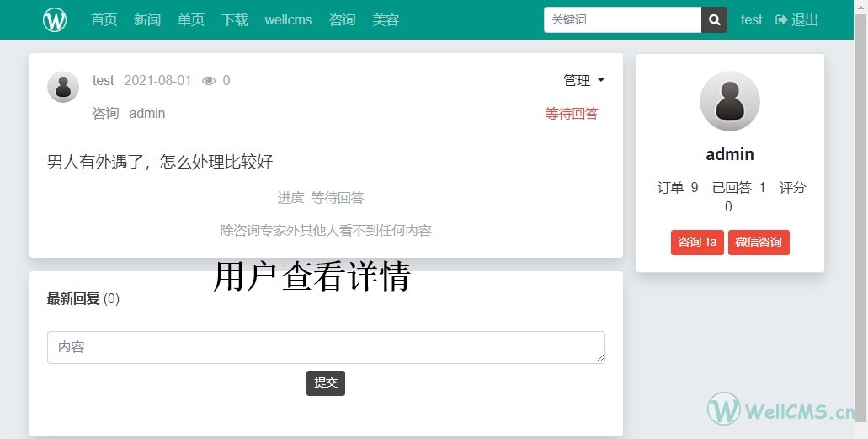Click the red 等待回答 status text
Viewport: 868px width, 439px height.
572,114
